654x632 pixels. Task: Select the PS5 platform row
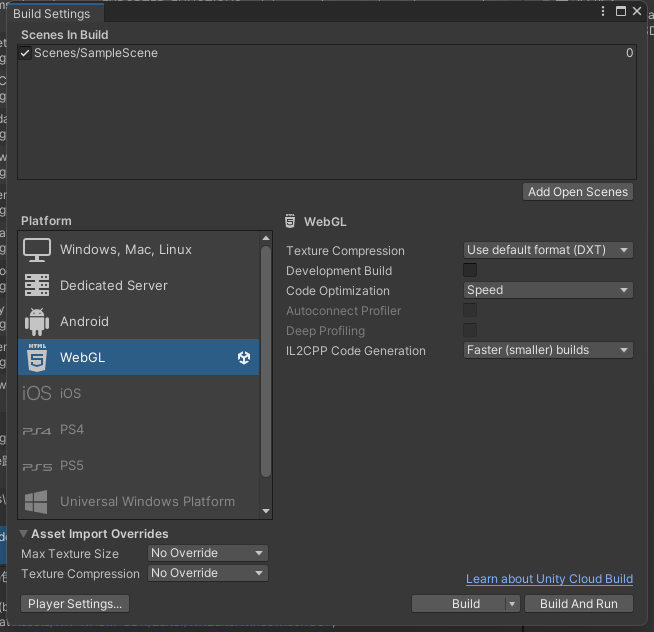click(139, 466)
